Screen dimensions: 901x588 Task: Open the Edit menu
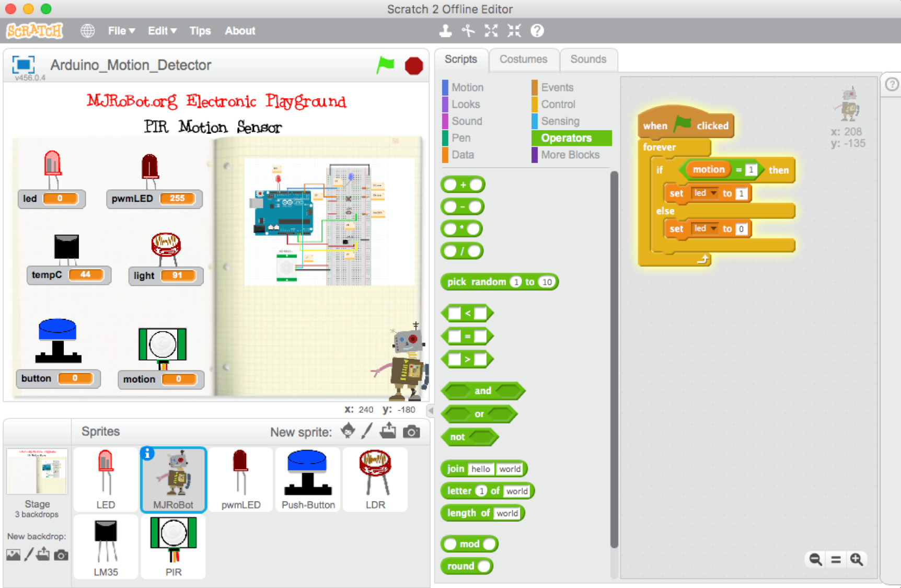tap(162, 31)
